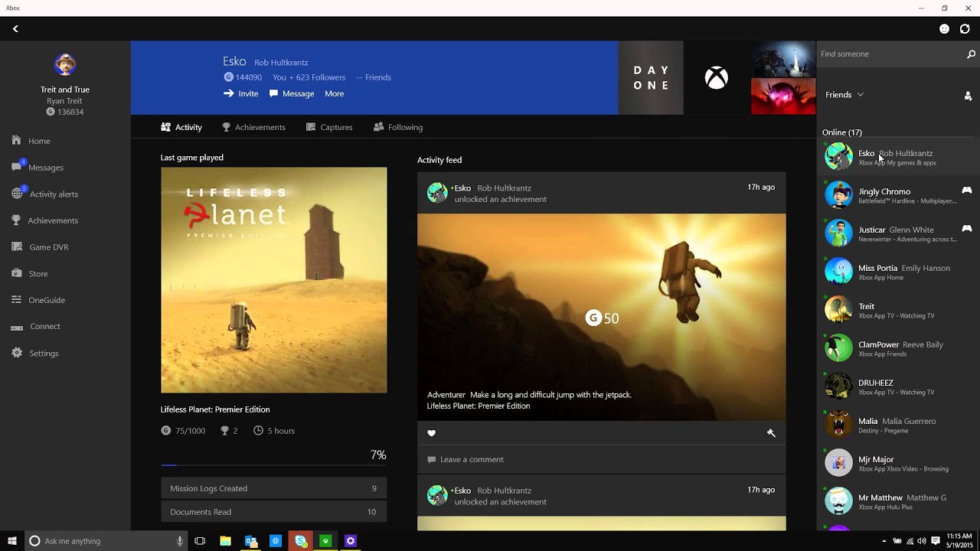Click the Invite button
Viewport: 980px width, 551px height.
[x=240, y=93]
